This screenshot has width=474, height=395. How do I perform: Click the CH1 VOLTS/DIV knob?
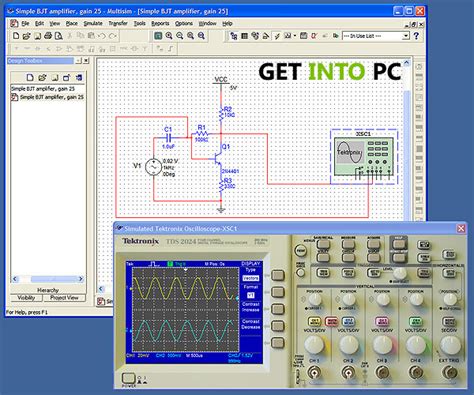[314, 345]
